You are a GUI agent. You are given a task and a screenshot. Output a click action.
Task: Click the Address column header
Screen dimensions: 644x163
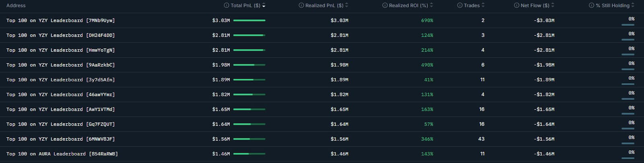[16, 6]
